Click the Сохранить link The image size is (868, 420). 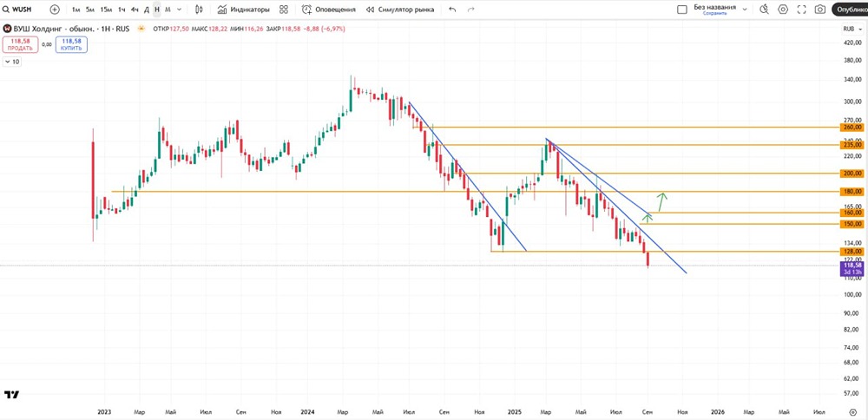[714, 13]
